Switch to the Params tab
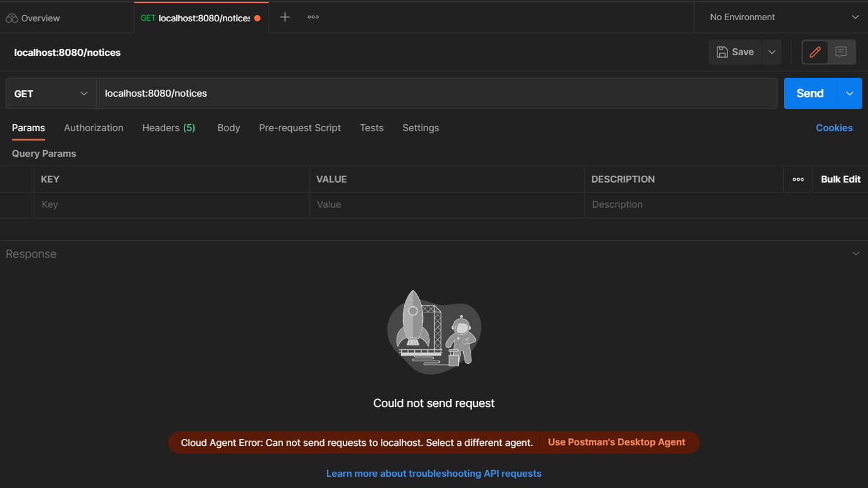The width and height of the screenshot is (868, 488). click(x=28, y=127)
